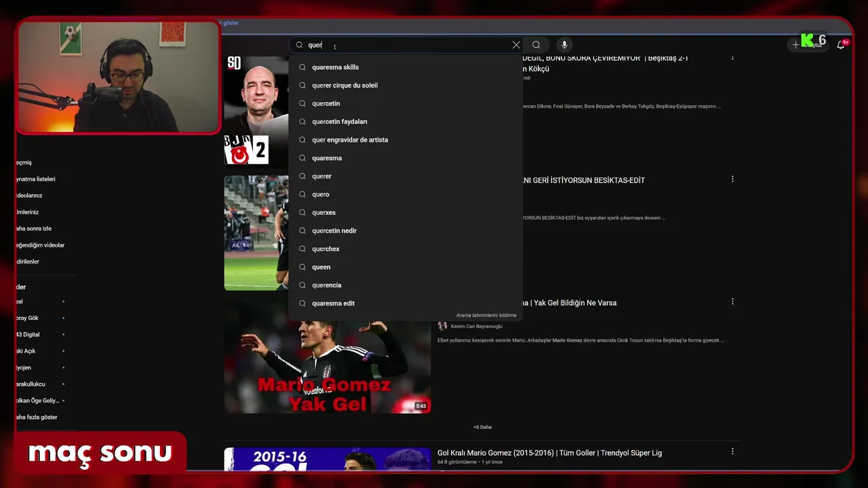
Task: Open playlists in the sidebar
Action: [x=36, y=179]
